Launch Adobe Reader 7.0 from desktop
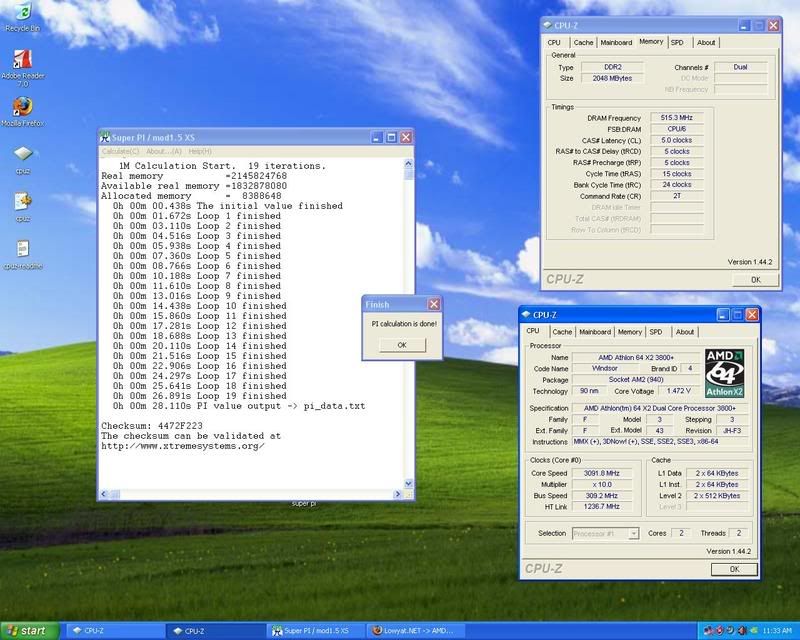The width and height of the screenshot is (800, 640). tap(21, 59)
